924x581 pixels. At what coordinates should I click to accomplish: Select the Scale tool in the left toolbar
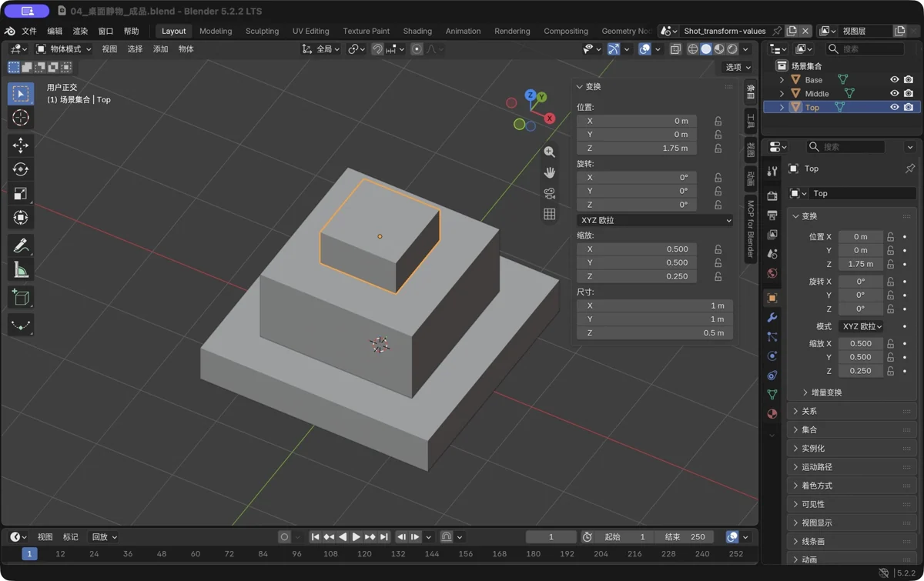coord(21,194)
